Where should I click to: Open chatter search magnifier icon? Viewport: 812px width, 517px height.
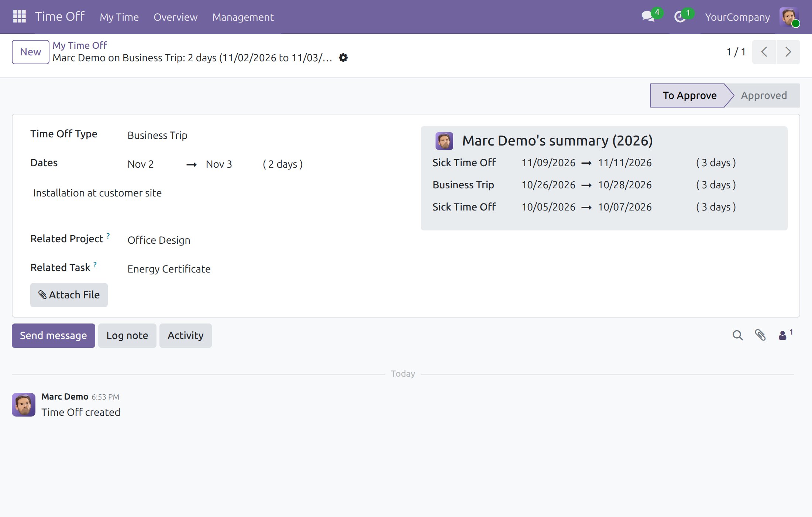pos(737,335)
